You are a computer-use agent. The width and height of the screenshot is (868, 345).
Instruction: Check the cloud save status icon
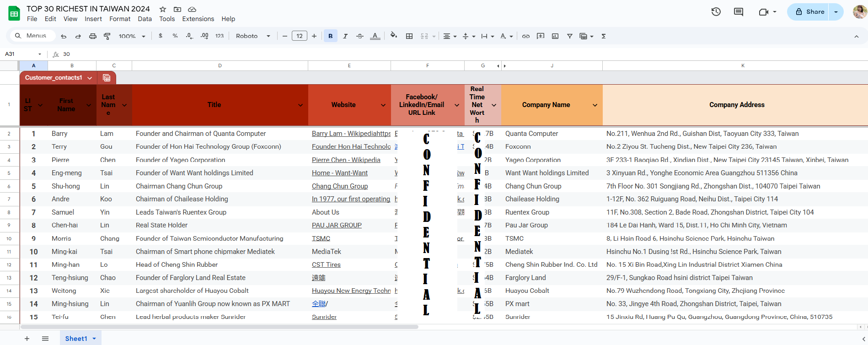(x=192, y=9)
